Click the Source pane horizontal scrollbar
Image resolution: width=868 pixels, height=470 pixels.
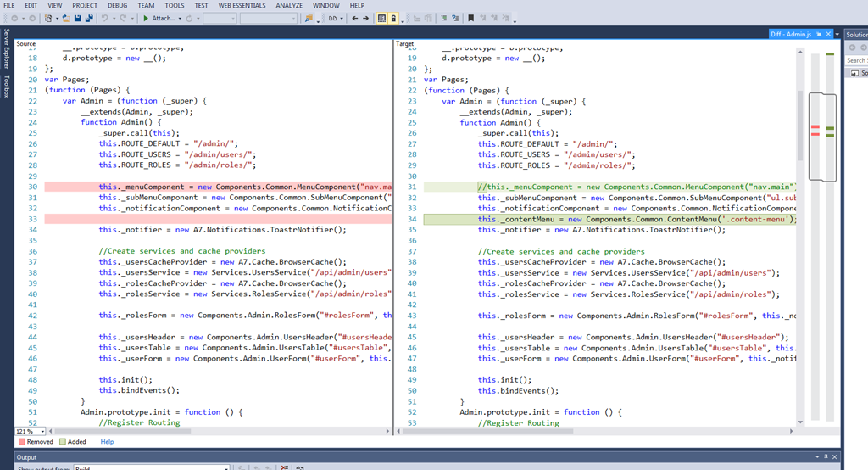pyautogui.click(x=220, y=431)
